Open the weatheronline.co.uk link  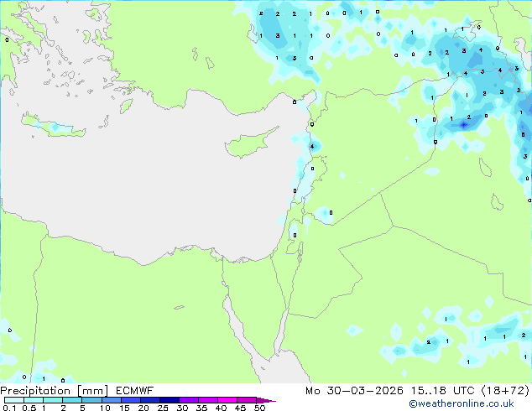462,403
